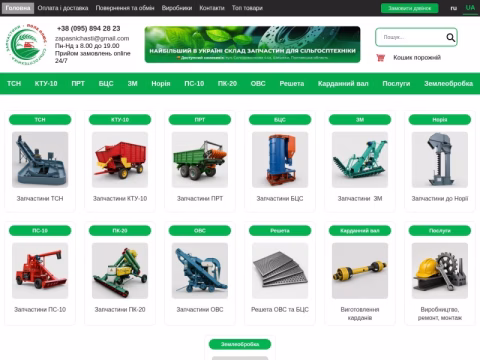Select ПС-10 in green navigation bar
480x360 pixels.
pyautogui.click(x=194, y=84)
